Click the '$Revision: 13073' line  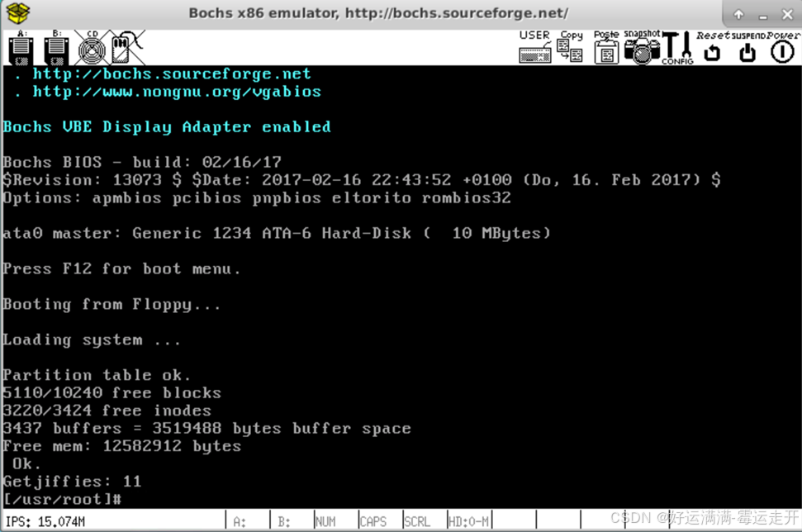point(362,180)
